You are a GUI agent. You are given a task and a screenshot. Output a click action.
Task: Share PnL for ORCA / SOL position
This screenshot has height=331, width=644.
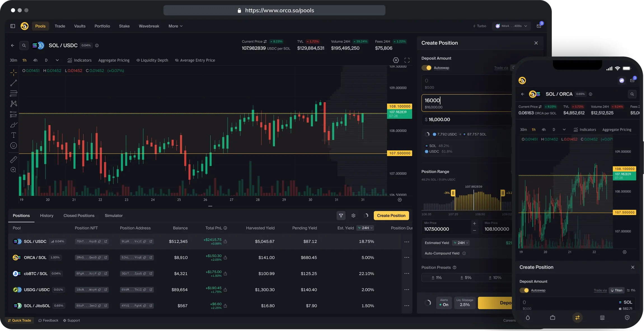[225, 257]
